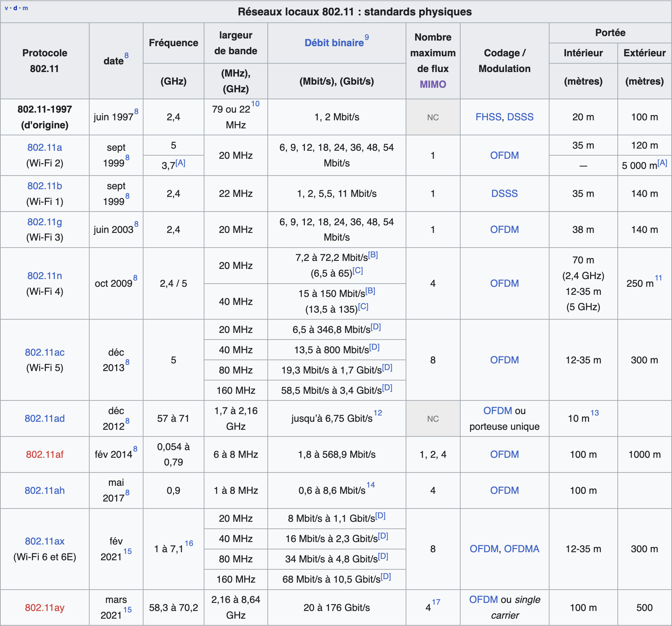This screenshot has width=672, height=626.
Task: Open the 802.11g protocol link
Action: (x=45, y=222)
